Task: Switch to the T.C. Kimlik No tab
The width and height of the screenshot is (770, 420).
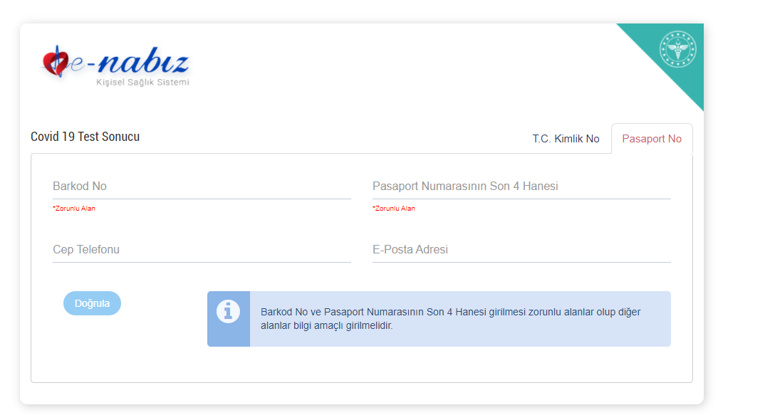Action: (565, 139)
